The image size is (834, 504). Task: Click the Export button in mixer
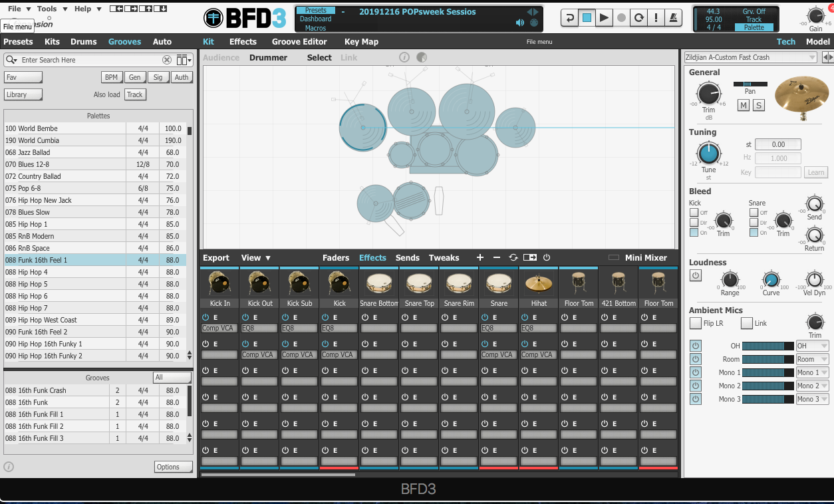click(216, 257)
